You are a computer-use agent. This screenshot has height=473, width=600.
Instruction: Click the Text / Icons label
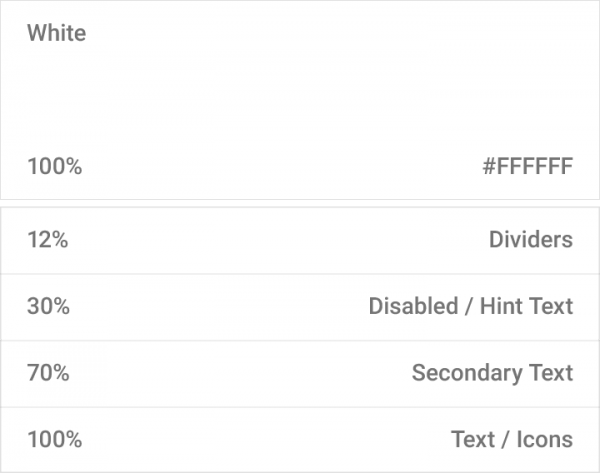(512, 439)
